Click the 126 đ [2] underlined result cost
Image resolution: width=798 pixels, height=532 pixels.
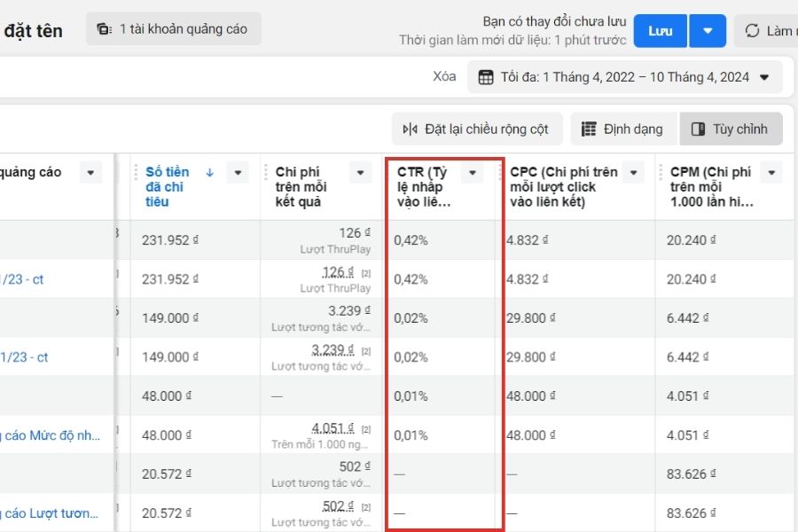pyautogui.click(x=338, y=272)
